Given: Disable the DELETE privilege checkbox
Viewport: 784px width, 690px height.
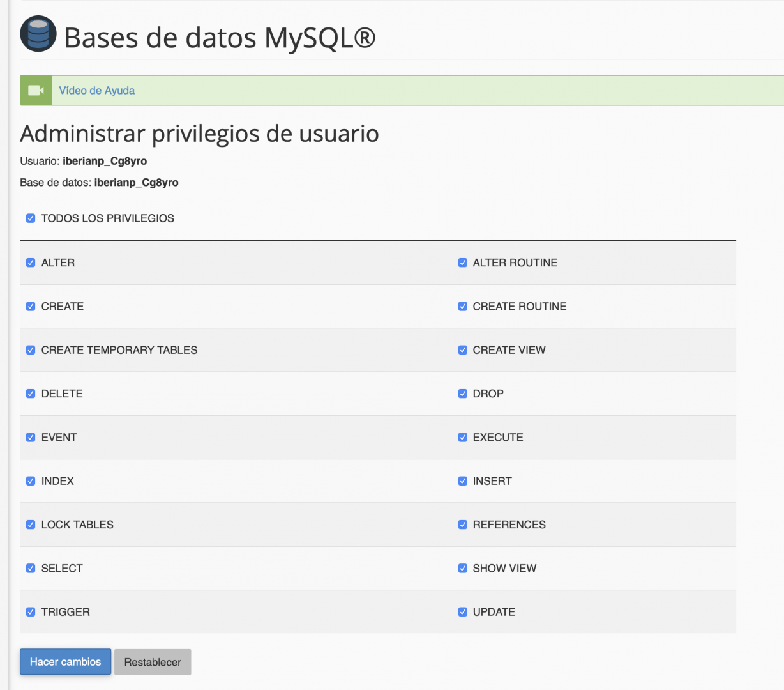Looking at the screenshot, I should pos(31,394).
